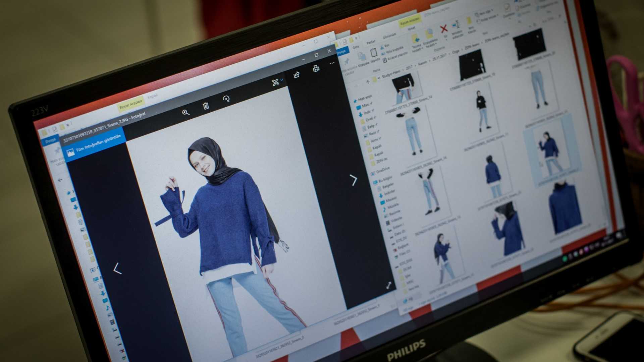Click the red X Sil delete icon

[444, 29]
